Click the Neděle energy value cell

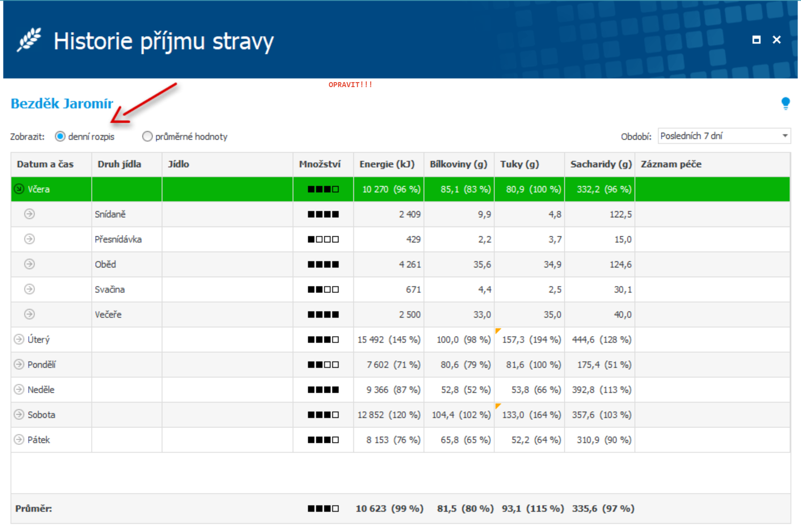(x=393, y=390)
